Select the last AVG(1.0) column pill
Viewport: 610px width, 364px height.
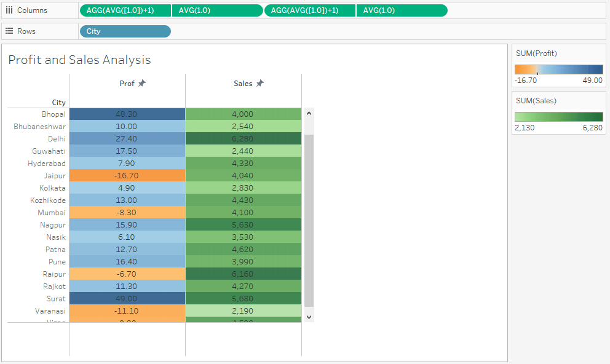click(x=402, y=10)
